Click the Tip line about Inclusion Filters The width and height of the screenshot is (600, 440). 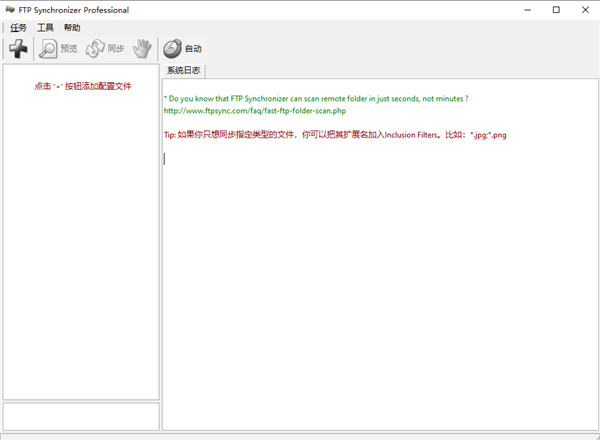pos(335,135)
